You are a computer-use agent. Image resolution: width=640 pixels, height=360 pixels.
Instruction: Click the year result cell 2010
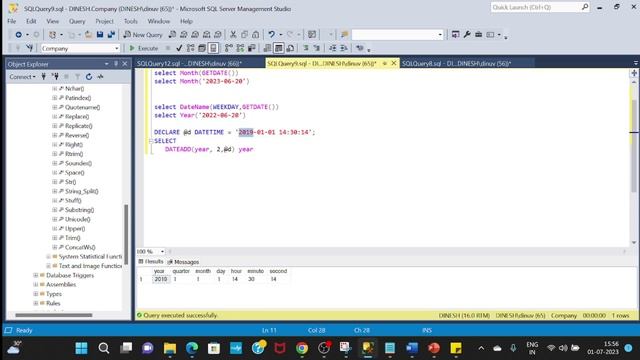pos(160,279)
